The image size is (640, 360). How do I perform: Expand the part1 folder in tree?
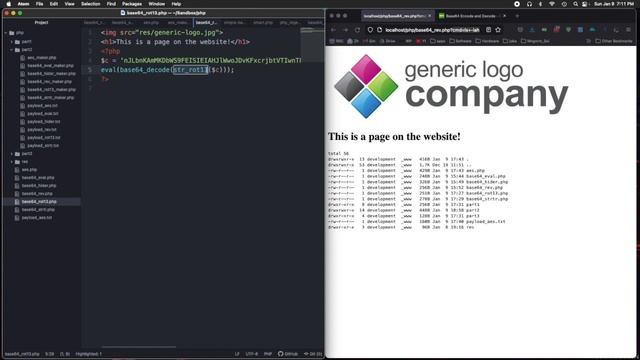point(12,42)
